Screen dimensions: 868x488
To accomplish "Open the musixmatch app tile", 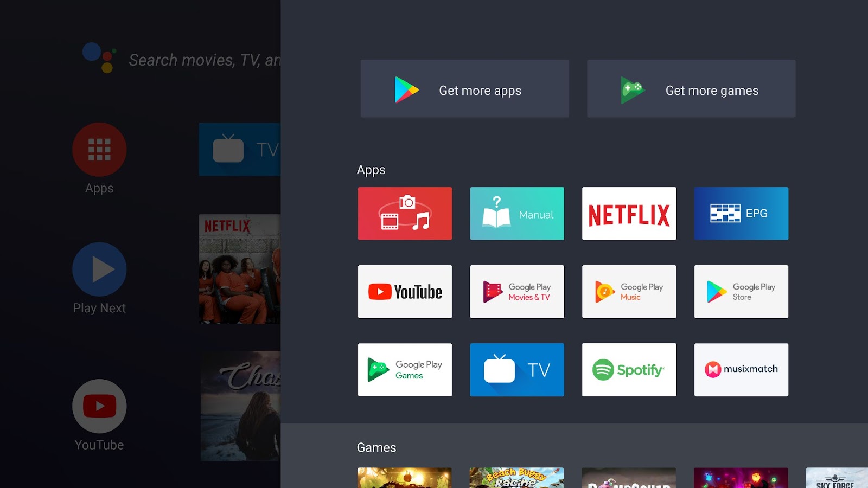I will coord(741,370).
